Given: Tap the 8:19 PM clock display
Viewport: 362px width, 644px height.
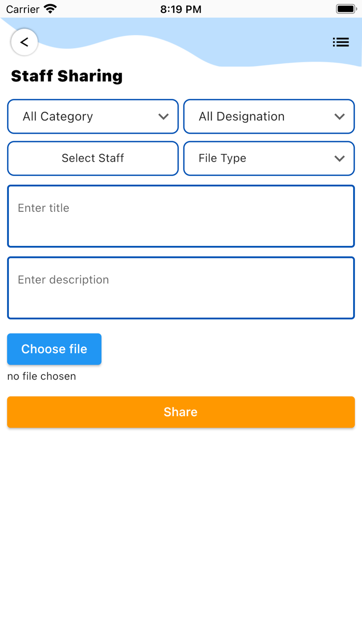Looking at the screenshot, I should [x=180, y=8].
